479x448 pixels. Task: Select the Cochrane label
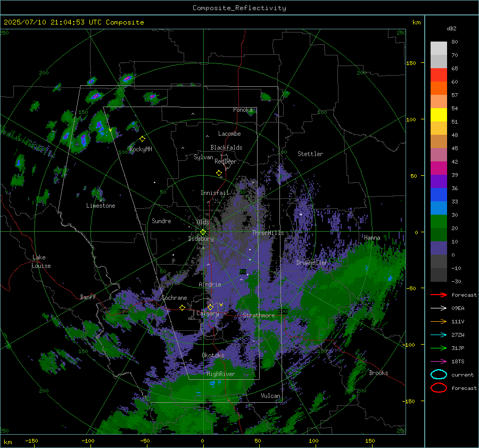[x=174, y=298]
